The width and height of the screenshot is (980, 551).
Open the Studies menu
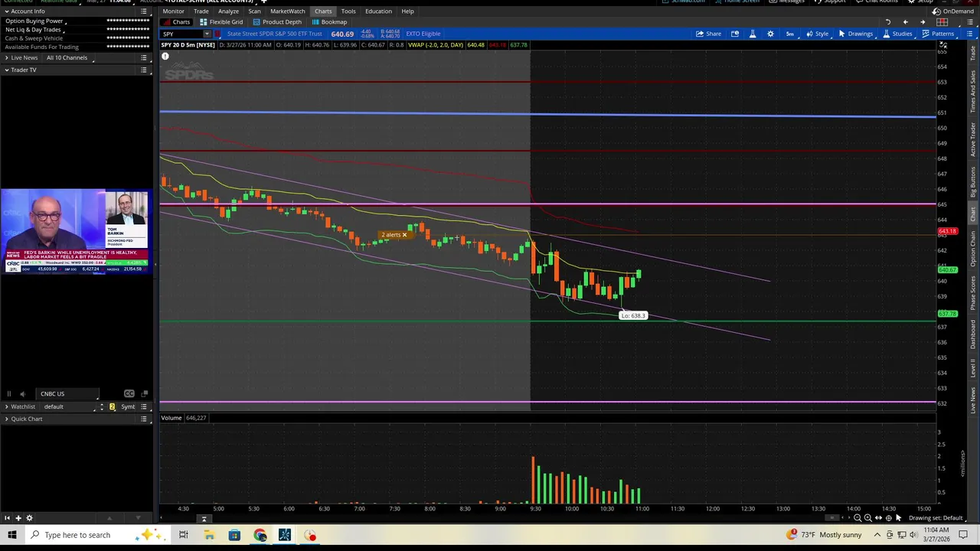point(897,34)
